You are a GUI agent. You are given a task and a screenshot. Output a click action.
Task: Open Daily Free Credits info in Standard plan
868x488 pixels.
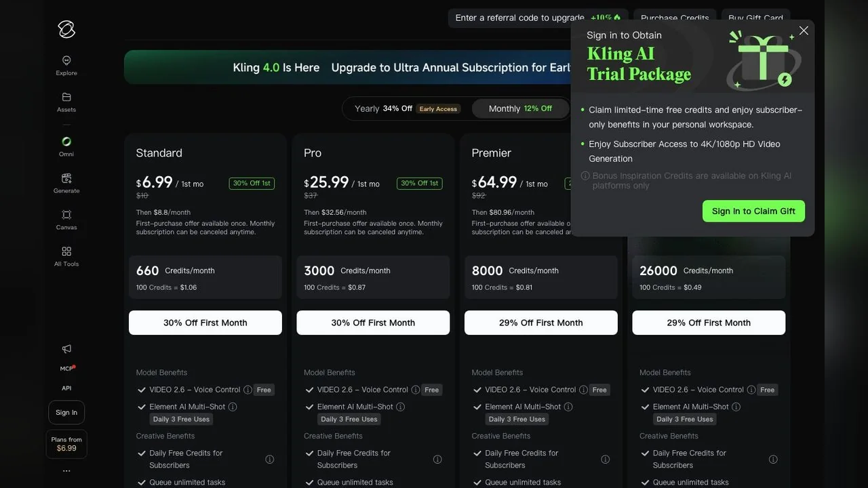pos(269,459)
